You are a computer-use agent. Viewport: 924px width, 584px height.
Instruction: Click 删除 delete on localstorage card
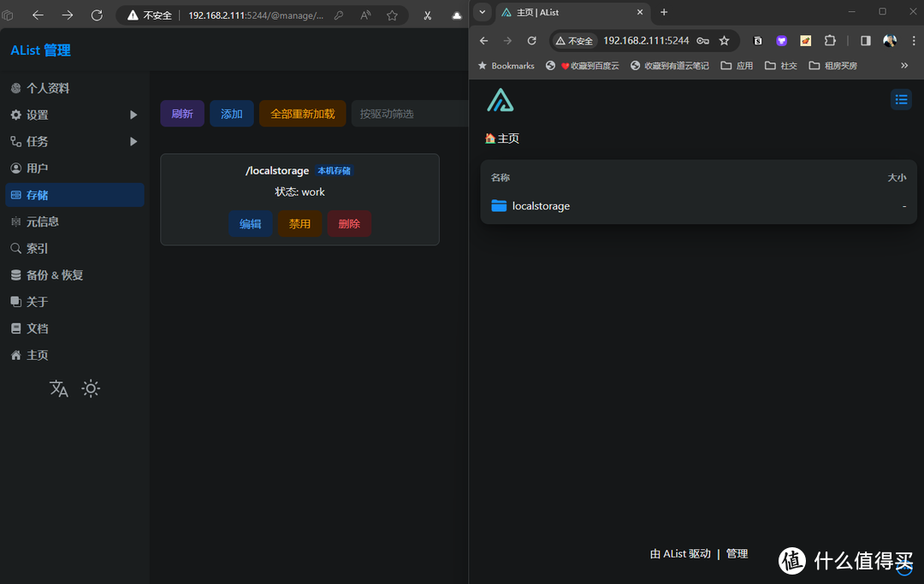[x=349, y=224]
